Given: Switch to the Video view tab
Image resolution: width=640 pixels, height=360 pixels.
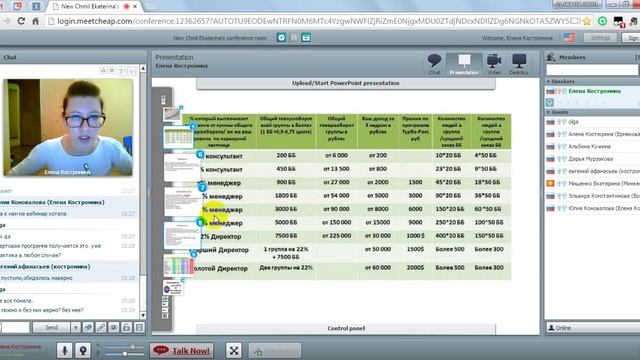Looking at the screenshot, I should (x=494, y=64).
